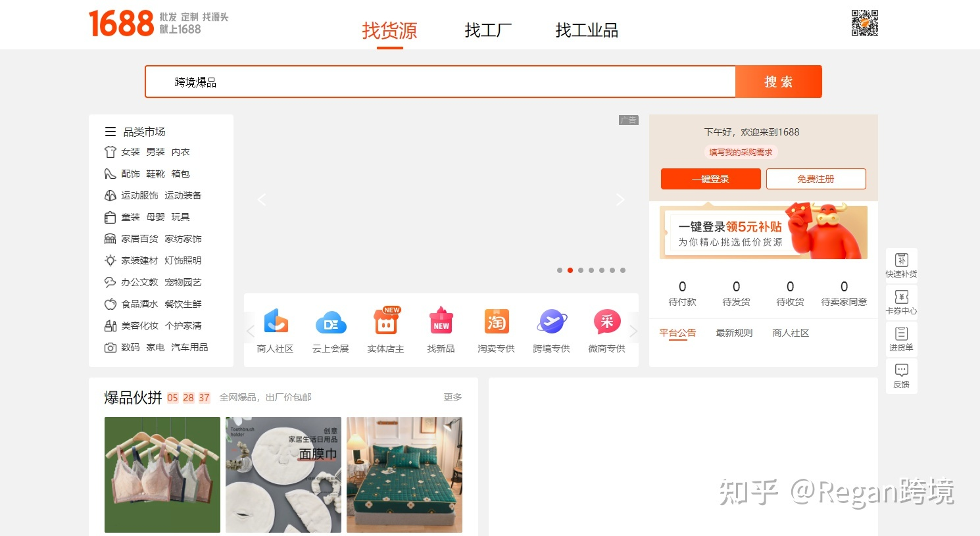
Task: Open the 卡券中心 coupon center
Action: point(901,302)
